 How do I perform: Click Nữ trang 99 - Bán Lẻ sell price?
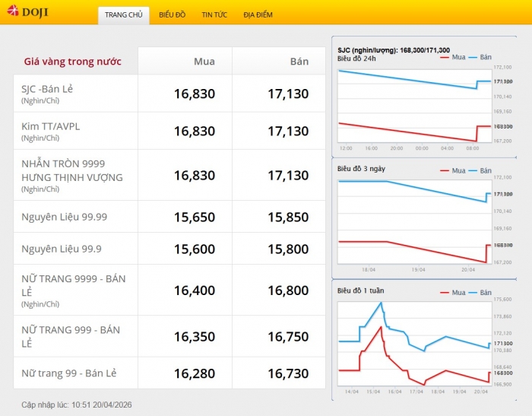point(288,373)
